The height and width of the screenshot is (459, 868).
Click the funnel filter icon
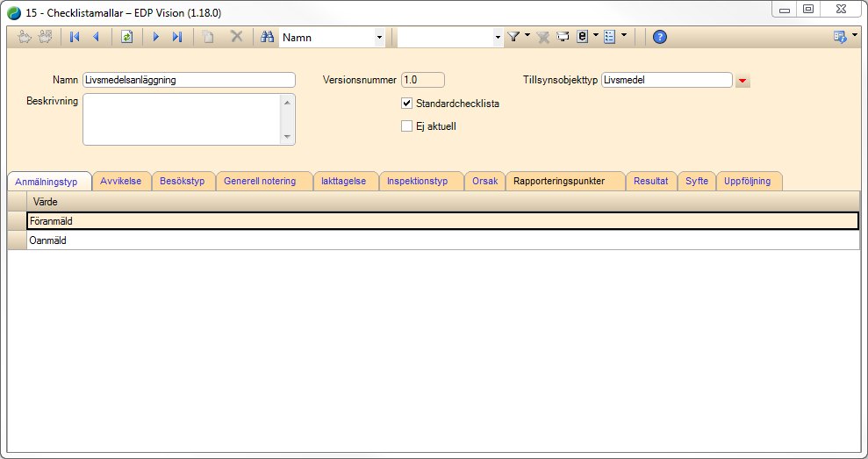tap(514, 37)
